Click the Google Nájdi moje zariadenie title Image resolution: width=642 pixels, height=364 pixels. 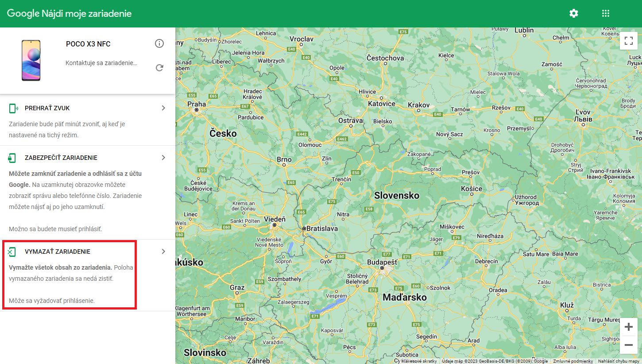pos(70,14)
